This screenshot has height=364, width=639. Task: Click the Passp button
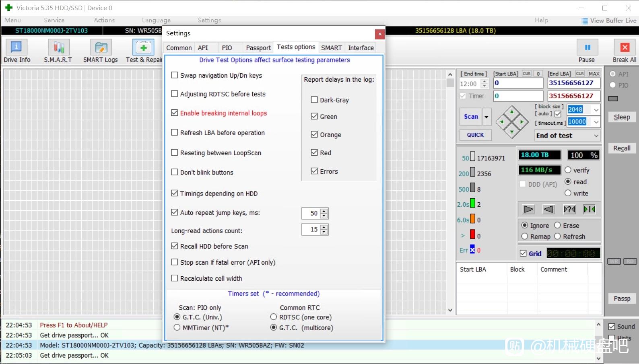622,298
